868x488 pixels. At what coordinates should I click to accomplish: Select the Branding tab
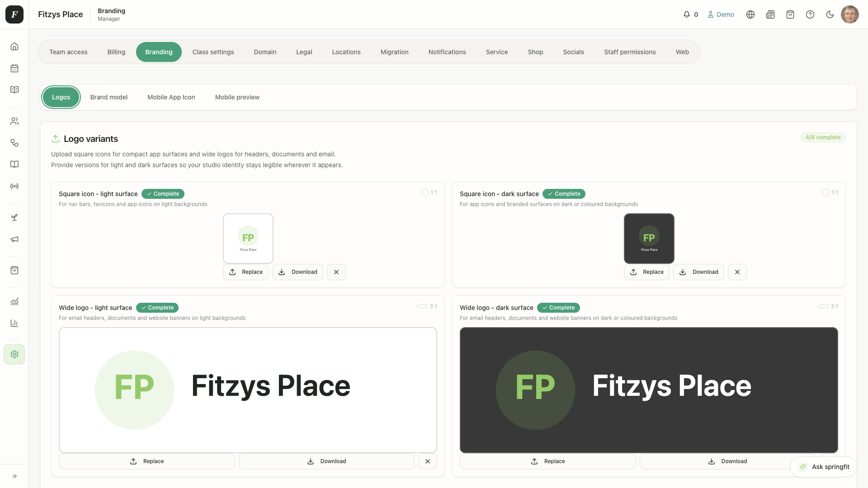[x=159, y=52]
